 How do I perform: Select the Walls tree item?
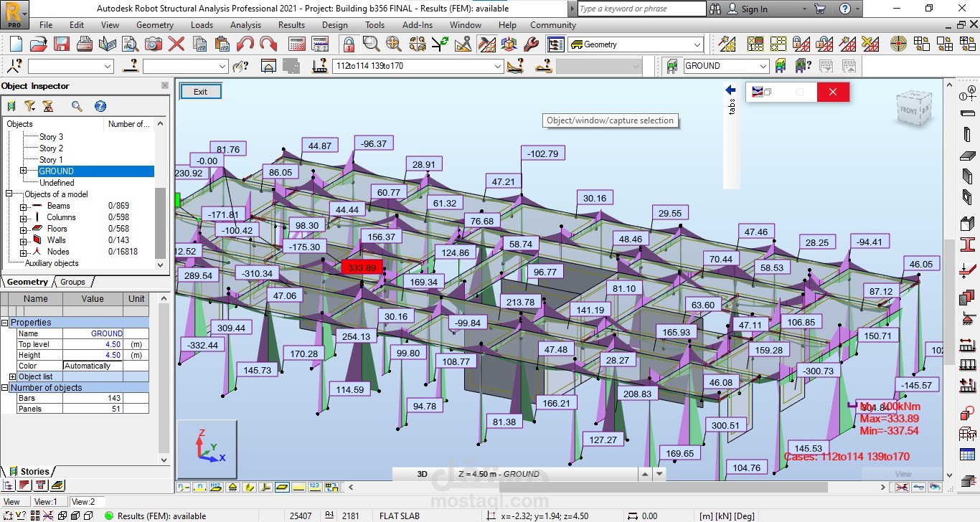(57, 240)
